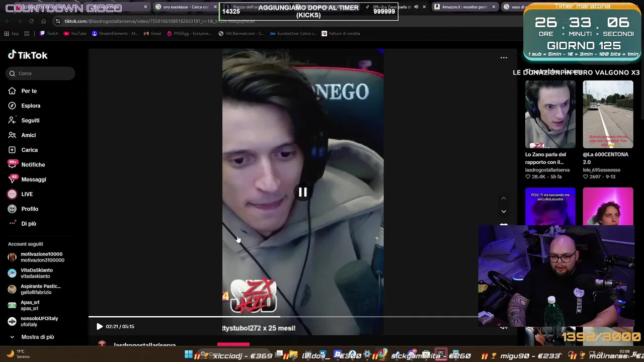Click the browser home button

tap(43, 21)
